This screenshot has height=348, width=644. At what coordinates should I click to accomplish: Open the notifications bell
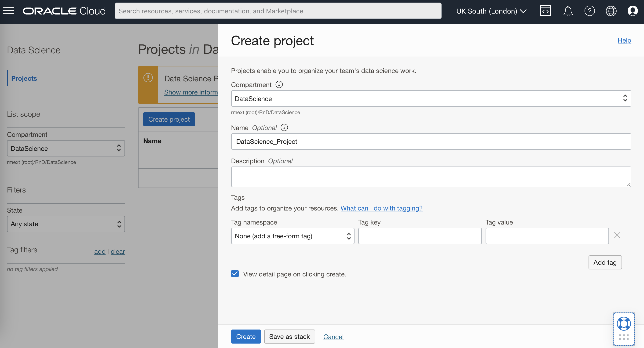(568, 11)
